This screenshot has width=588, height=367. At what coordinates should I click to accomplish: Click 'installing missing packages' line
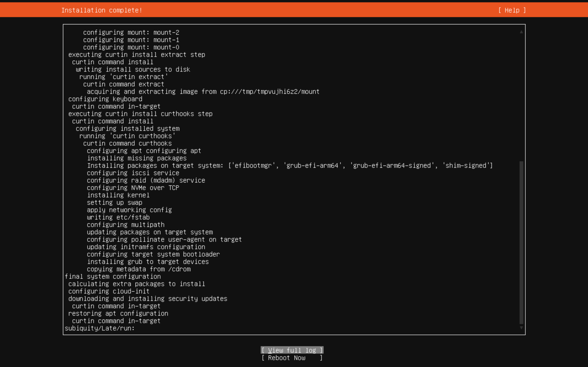(x=137, y=158)
